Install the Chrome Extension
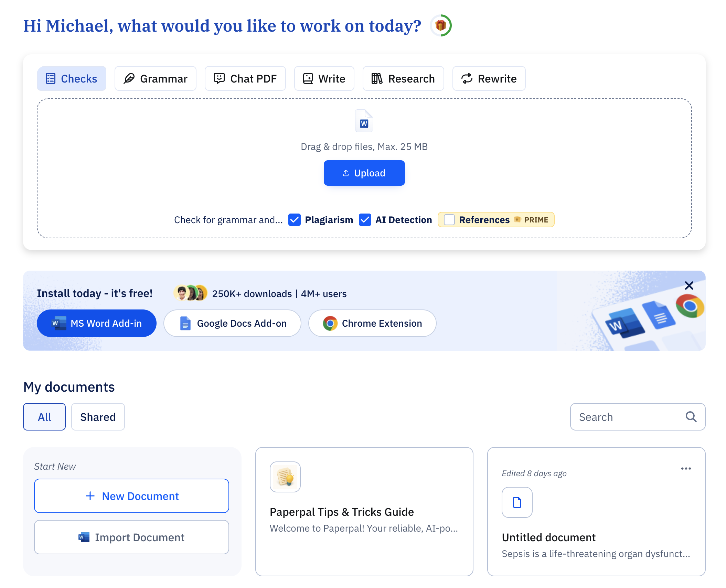Screen dimensions: 726x588 (372, 323)
